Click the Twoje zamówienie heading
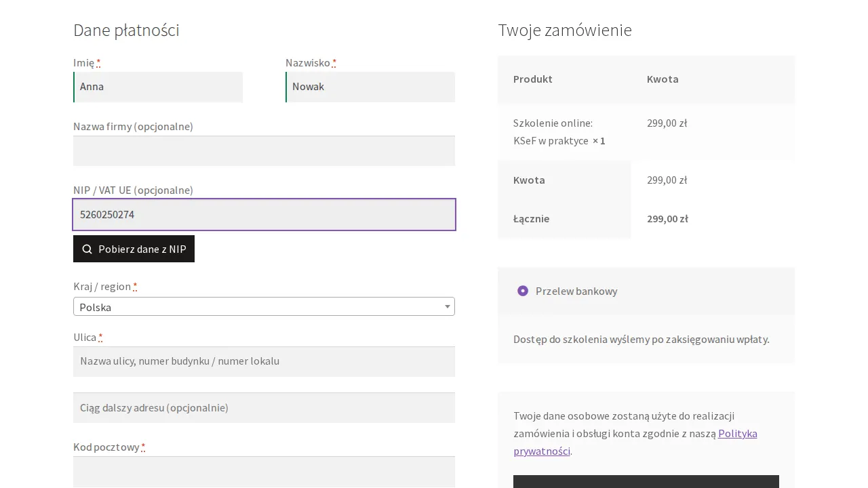868x488 pixels. point(565,30)
